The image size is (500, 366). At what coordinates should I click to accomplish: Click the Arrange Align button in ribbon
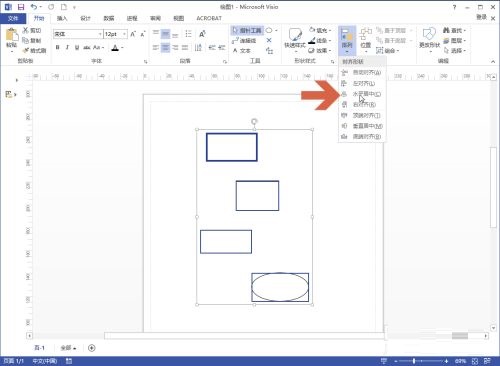coord(347,40)
